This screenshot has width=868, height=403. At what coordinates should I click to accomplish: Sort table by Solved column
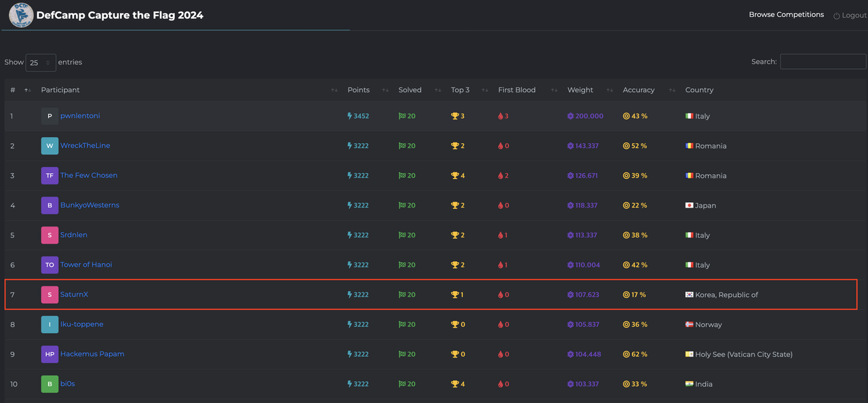coord(420,90)
